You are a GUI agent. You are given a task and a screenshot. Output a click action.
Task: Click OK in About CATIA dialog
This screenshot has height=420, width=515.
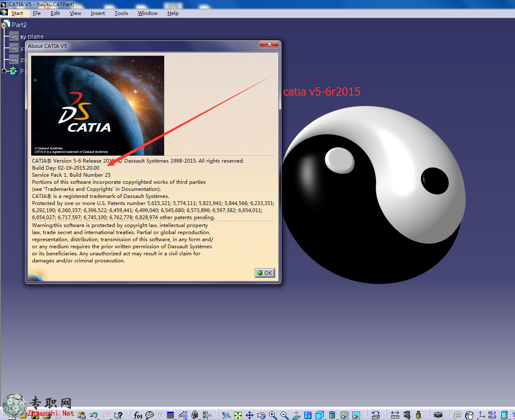tap(265, 273)
